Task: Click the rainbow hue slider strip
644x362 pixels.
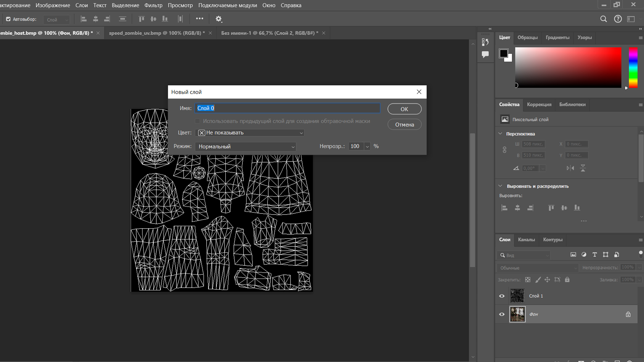Action: tap(633, 67)
